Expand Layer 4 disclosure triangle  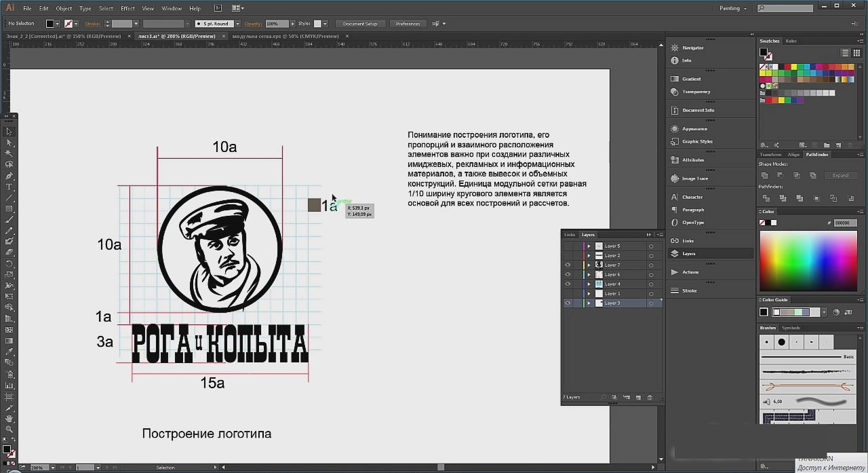click(589, 284)
